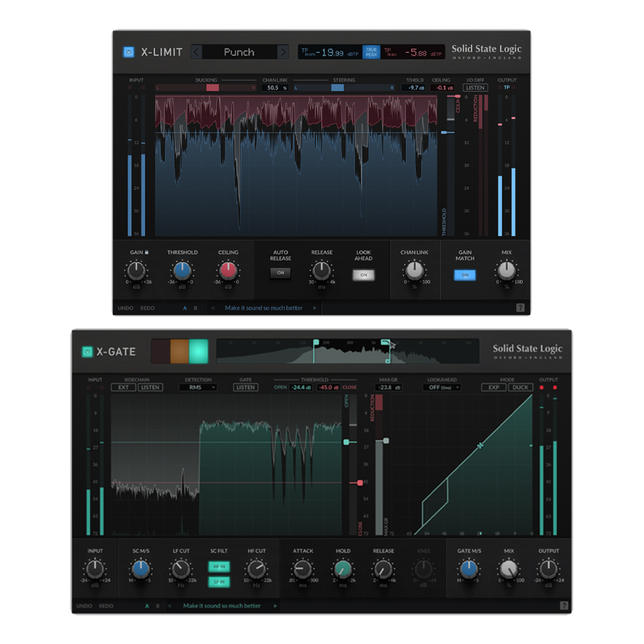Toggle Auto Release ON button
Screen dimensions: 644x644
click(x=281, y=273)
